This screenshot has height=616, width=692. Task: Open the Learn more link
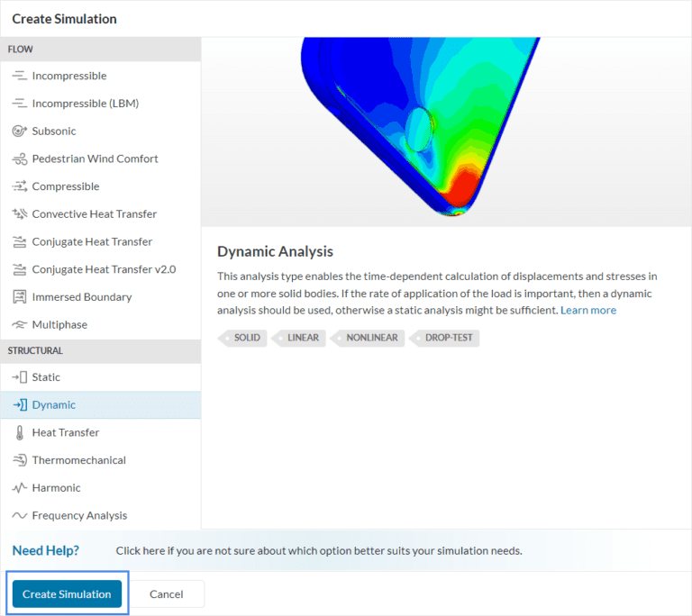pos(588,311)
